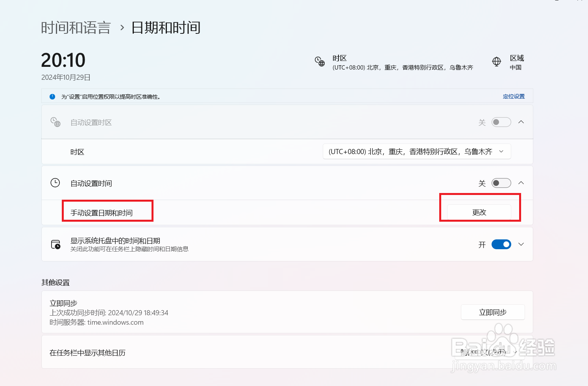Click the clock icon beside 自动设置时间
The image size is (588, 386).
pyautogui.click(x=55, y=183)
